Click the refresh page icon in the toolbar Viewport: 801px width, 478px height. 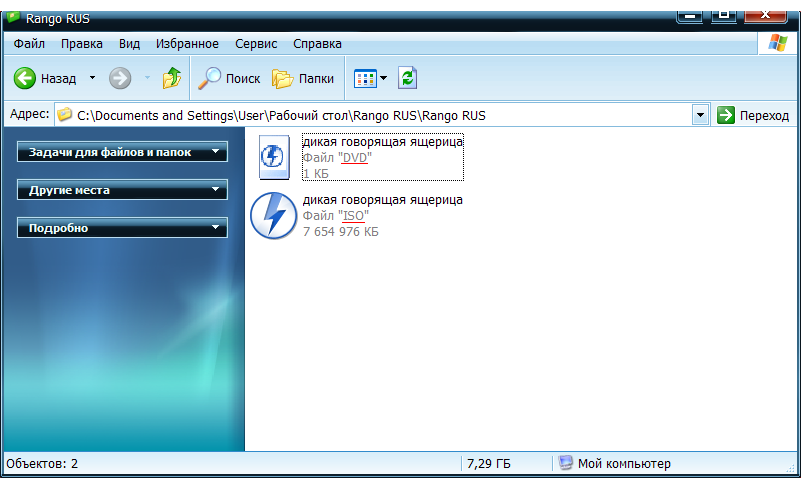coord(407,78)
